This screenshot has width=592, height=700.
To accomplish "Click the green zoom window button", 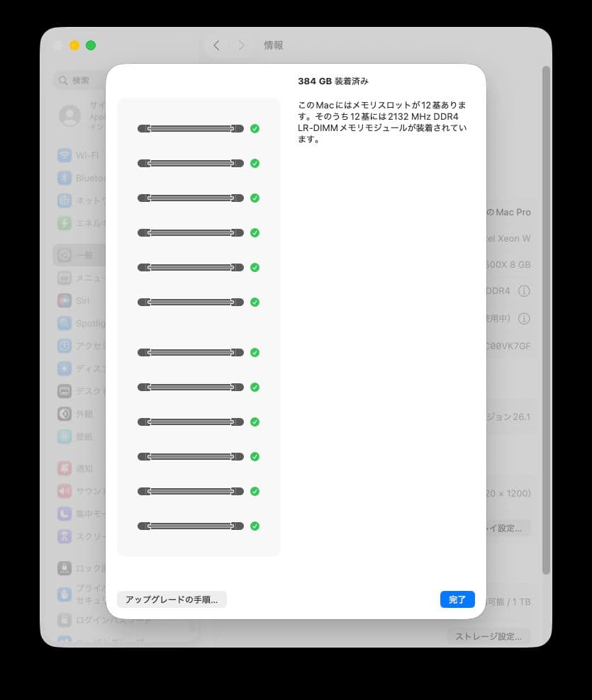I will tap(91, 45).
